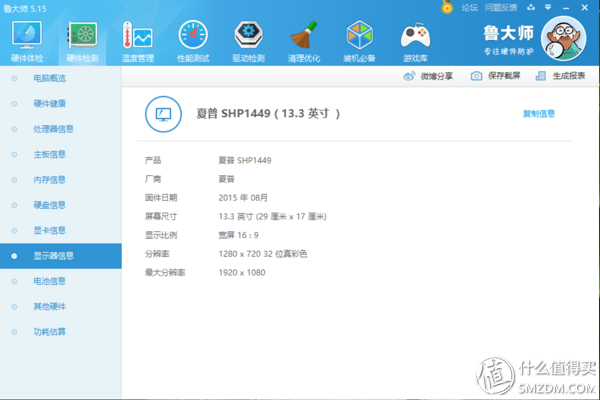The image size is (600, 400).
Task: Open 问题反馈 feedback link
Action: 501,8
